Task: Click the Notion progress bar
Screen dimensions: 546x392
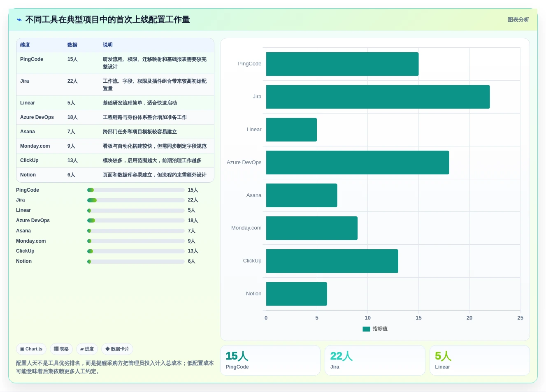Action: (136, 262)
